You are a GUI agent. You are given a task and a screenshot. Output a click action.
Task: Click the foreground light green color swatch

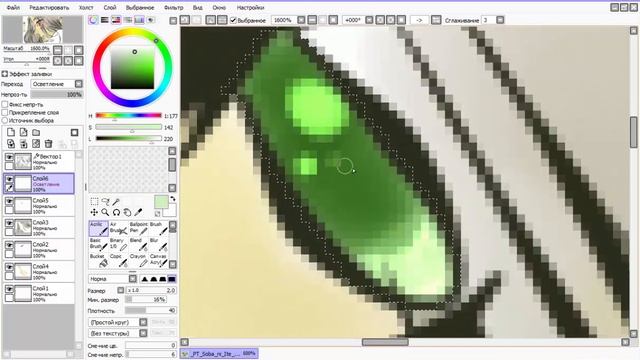161,202
